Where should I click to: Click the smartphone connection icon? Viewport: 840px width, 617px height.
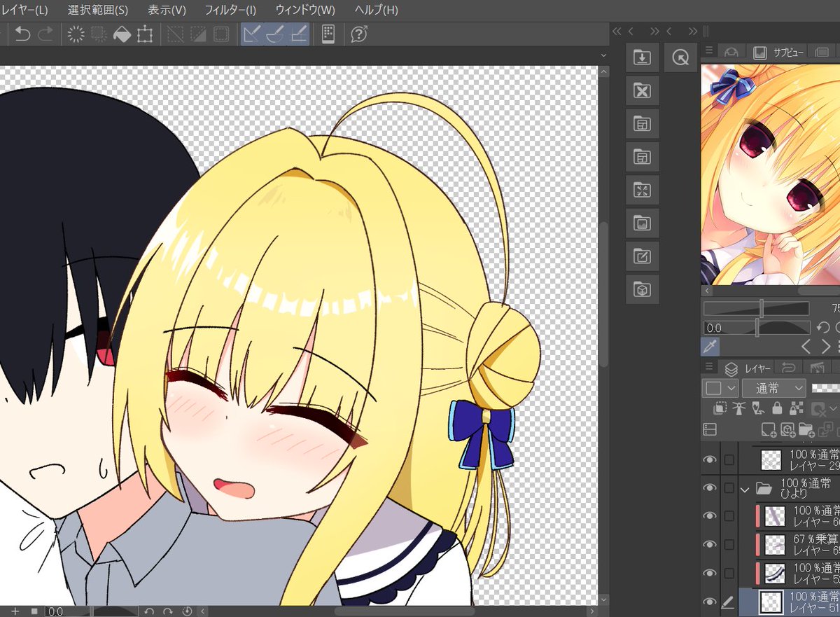point(328,34)
